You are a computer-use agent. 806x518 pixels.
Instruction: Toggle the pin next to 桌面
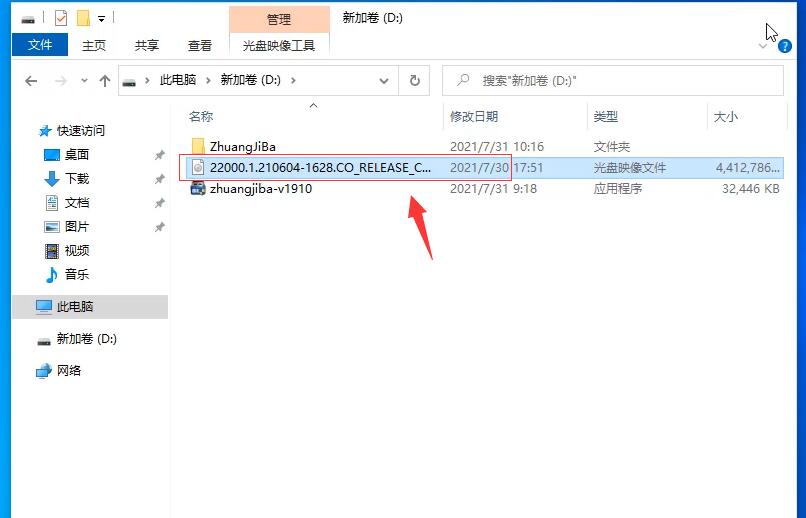(x=160, y=155)
